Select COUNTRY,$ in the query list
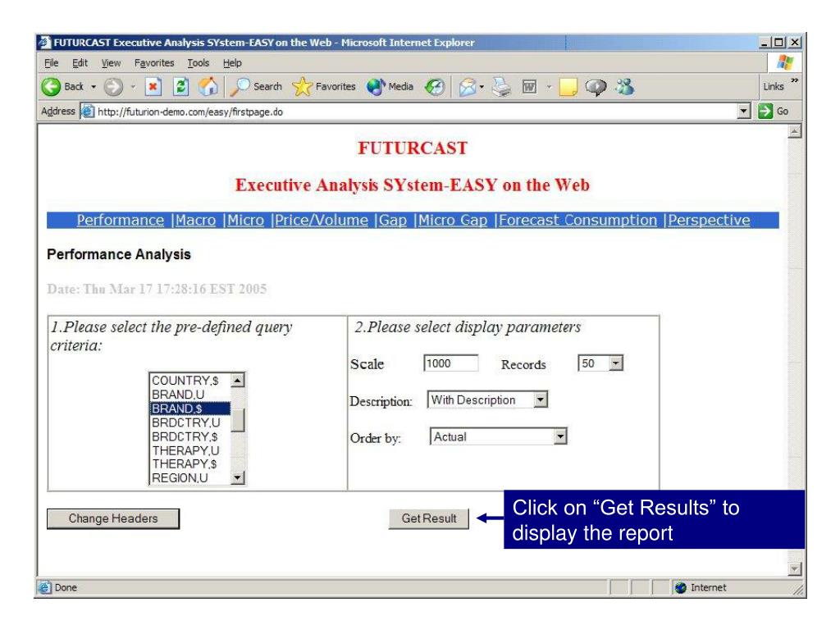The height and width of the screenshot is (630, 840). [x=189, y=381]
